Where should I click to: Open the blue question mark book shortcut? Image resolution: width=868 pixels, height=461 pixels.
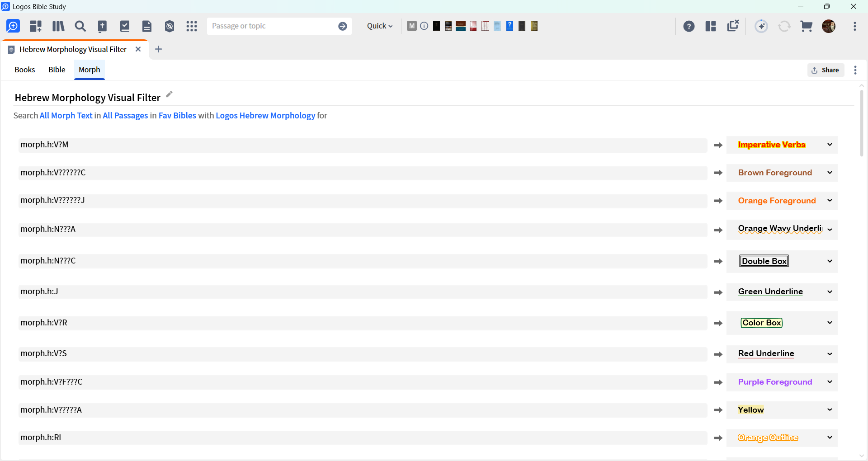(x=509, y=26)
